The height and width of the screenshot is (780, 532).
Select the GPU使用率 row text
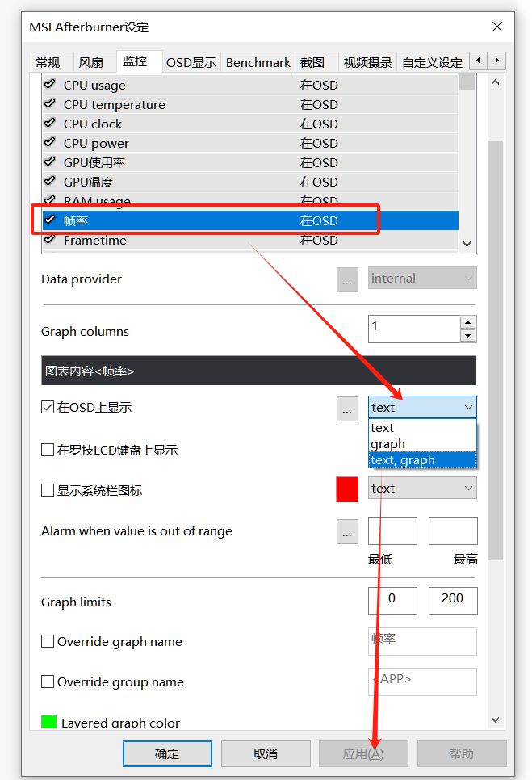coord(94,162)
